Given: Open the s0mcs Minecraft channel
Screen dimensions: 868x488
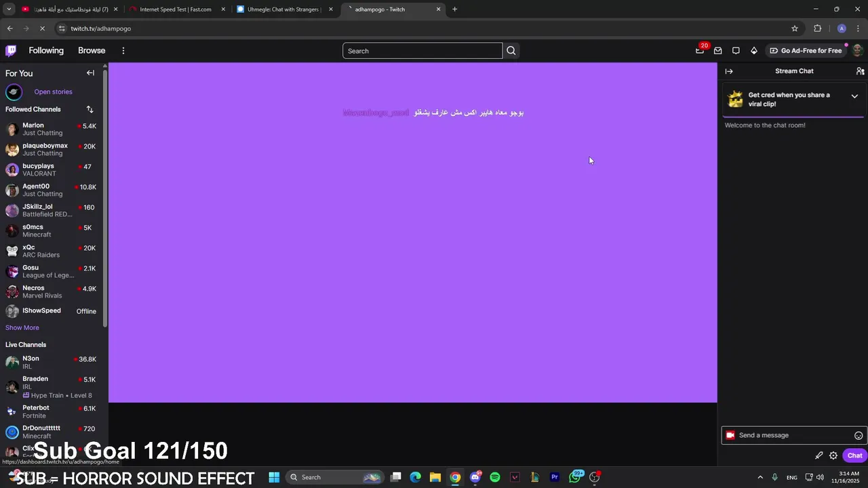Looking at the screenshot, I should pyautogui.click(x=52, y=230).
